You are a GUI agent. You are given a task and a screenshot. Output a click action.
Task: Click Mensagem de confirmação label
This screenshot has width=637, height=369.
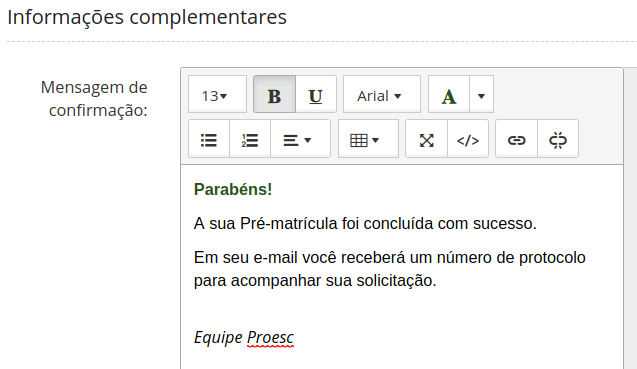click(94, 99)
